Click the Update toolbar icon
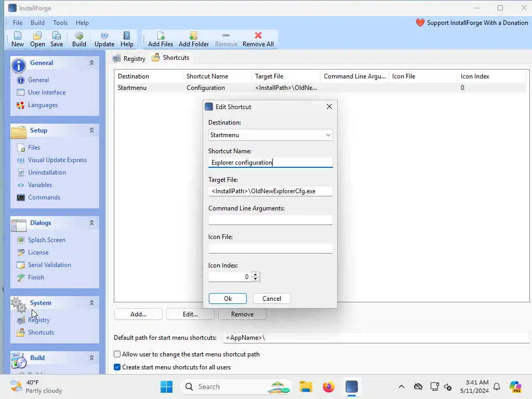The width and height of the screenshot is (532, 399). (104, 39)
